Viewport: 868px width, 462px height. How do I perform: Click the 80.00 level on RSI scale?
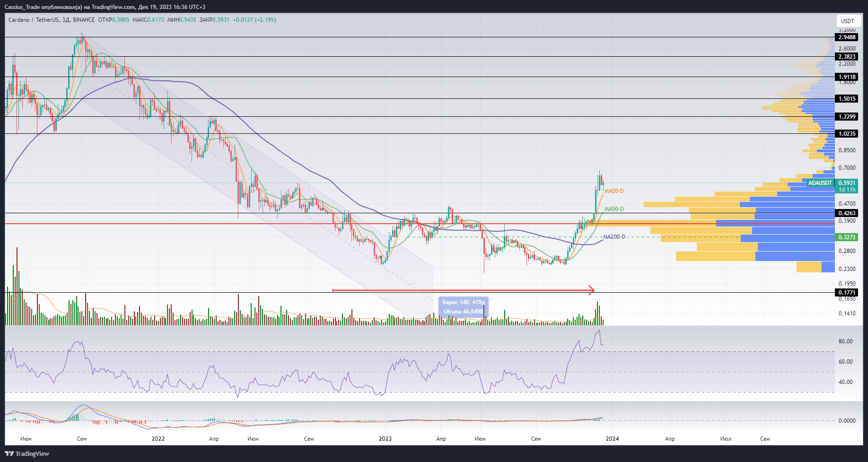[x=845, y=341]
